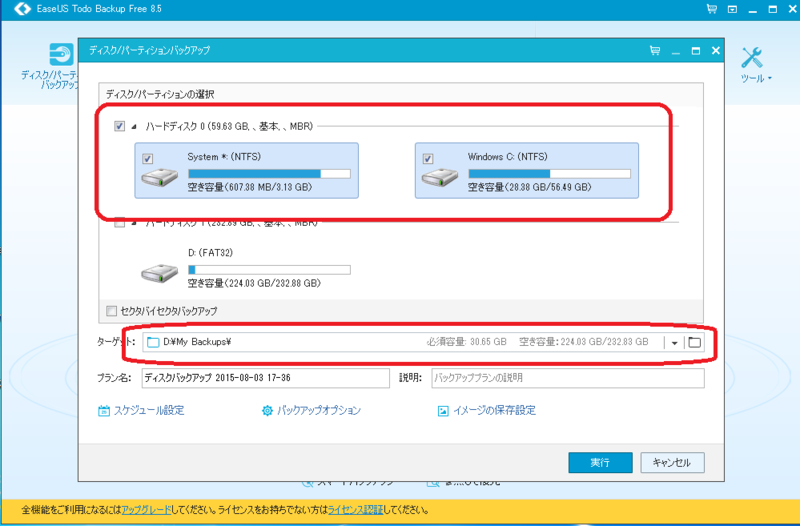Open the dropdown menu icon in main title bar
The height and width of the screenshot is (526, 800).
click(732, 9)
